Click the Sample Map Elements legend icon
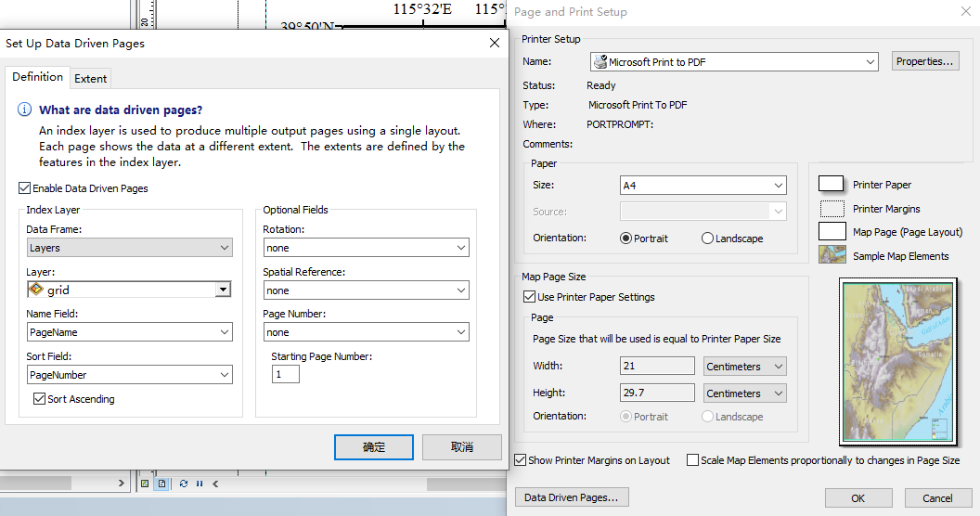The width and height of the screenshot is (980, 516). (832, 255)
